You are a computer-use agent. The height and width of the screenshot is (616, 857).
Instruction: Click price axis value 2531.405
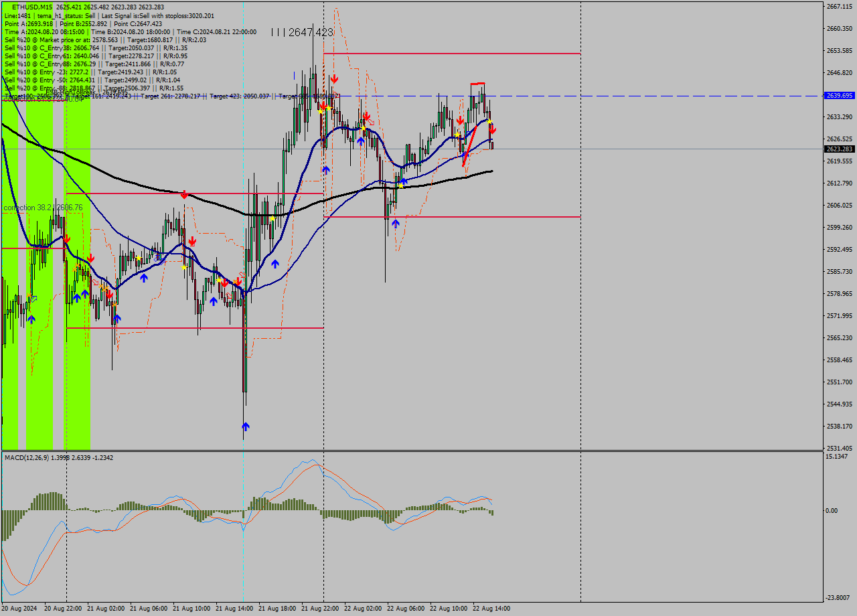pos(839,449)
